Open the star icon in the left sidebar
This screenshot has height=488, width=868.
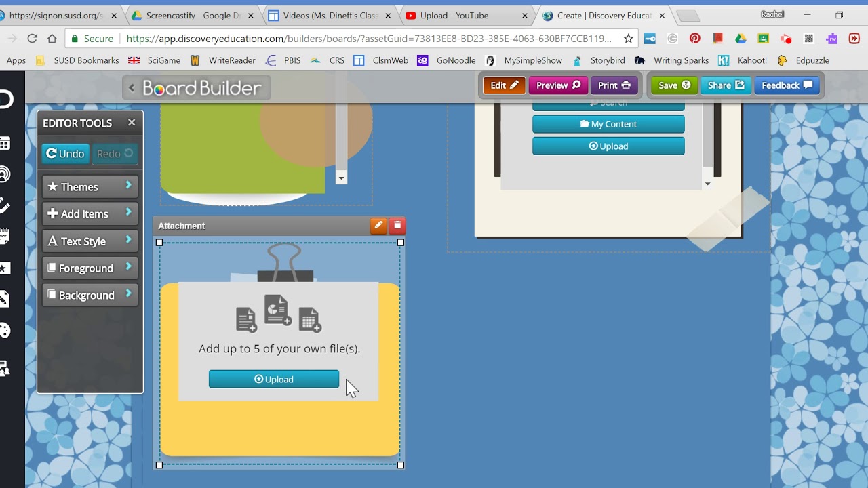tap(5, 268)
